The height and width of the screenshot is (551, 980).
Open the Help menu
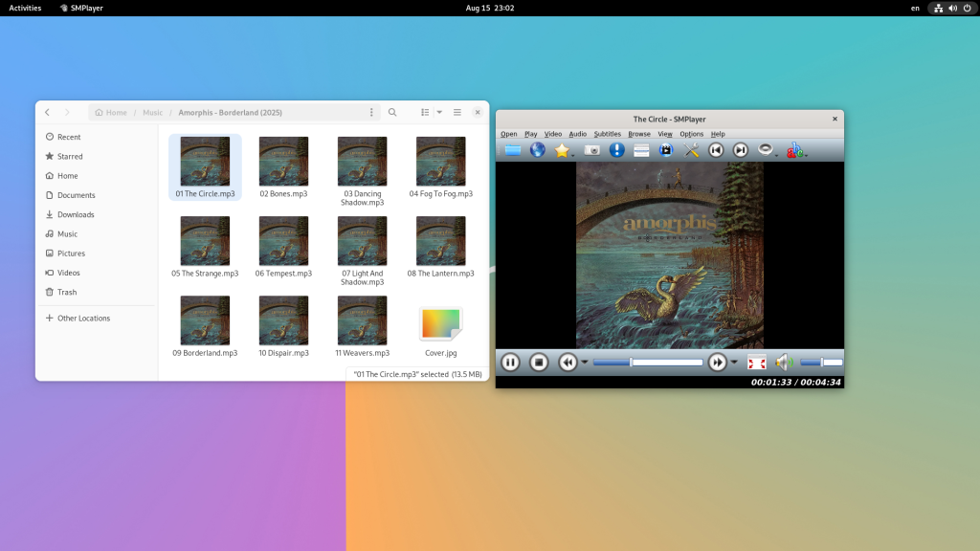[x=718, y=134]
